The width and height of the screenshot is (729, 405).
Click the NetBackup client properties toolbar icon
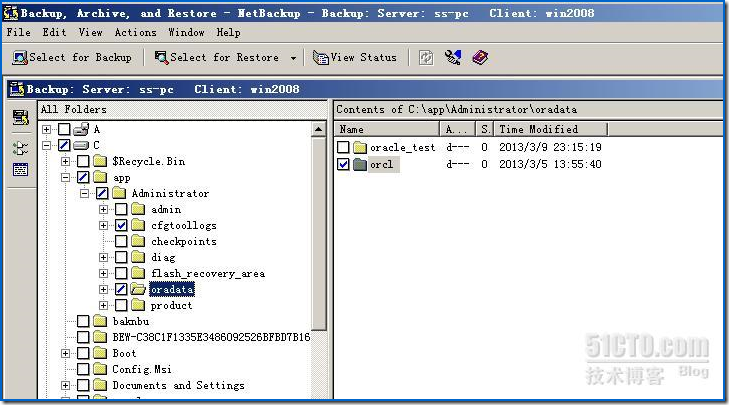[x=453, y=58]
